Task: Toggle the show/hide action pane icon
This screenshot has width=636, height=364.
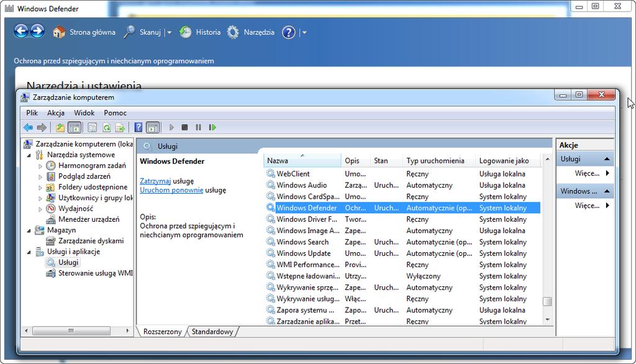Action: (153, 127)
